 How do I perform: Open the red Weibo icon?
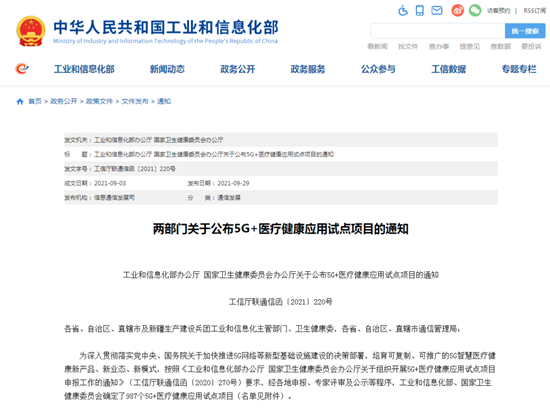tap(457, 11)
